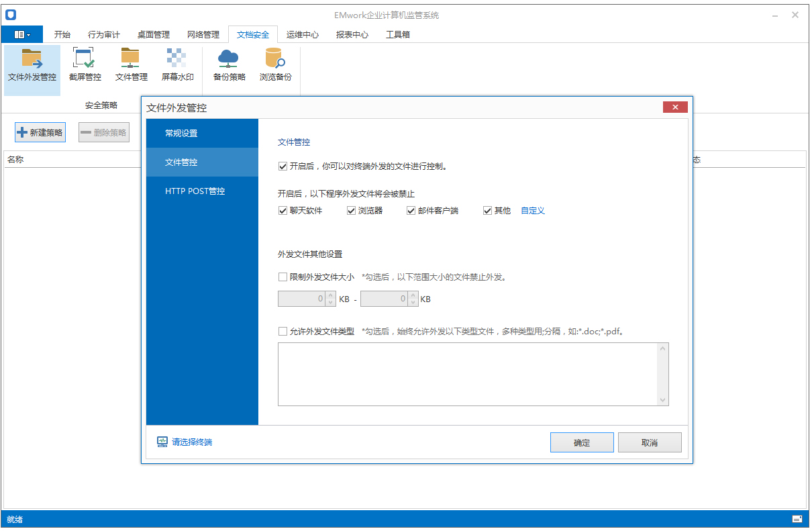Click the 请选择终端 monitor icon

click(x=162, y=442)
